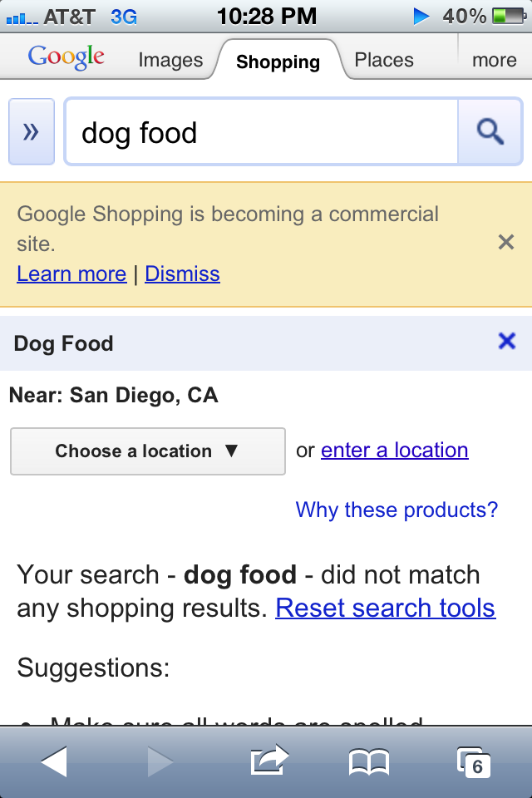Show the open Safari tabs pages

473,761
